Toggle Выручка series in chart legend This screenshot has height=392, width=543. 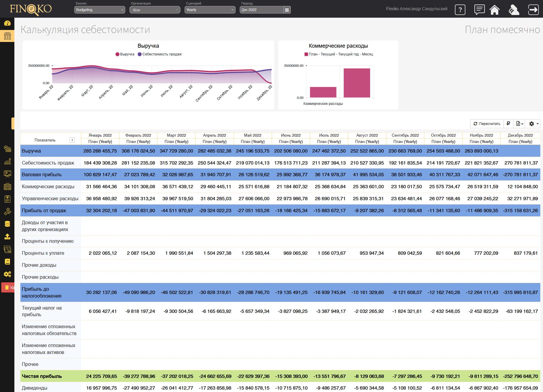(125, 54)
